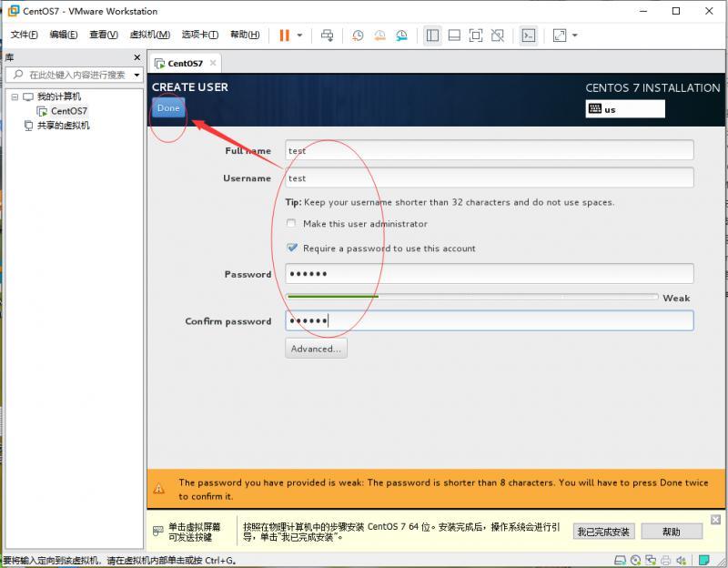Open the Advanced... settings button
Screen dimensions: 728x568
coord(316,349)
